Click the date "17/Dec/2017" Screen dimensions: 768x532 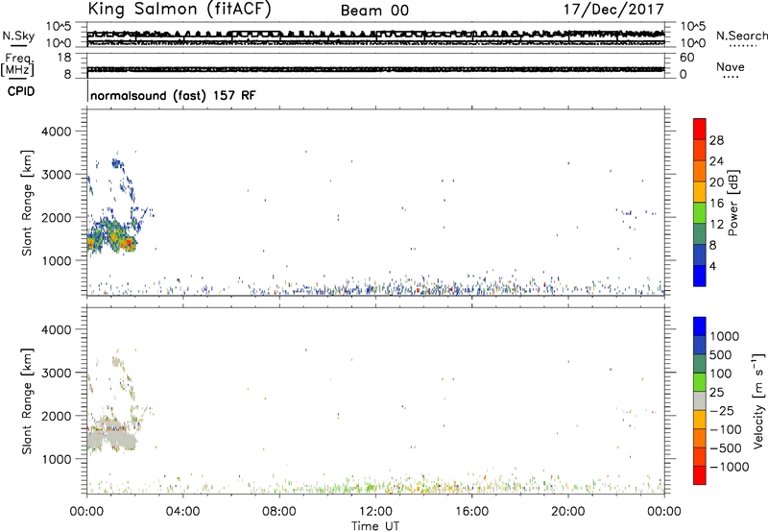613,10
